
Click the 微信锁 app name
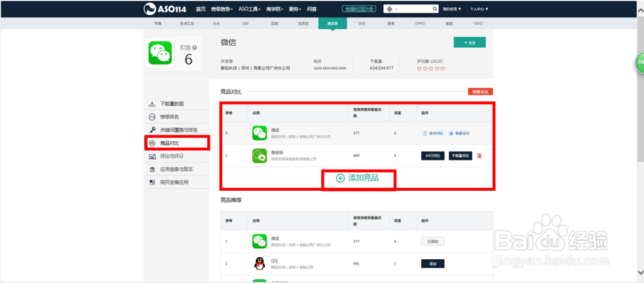pyautogui.click(x=277, y=152)
